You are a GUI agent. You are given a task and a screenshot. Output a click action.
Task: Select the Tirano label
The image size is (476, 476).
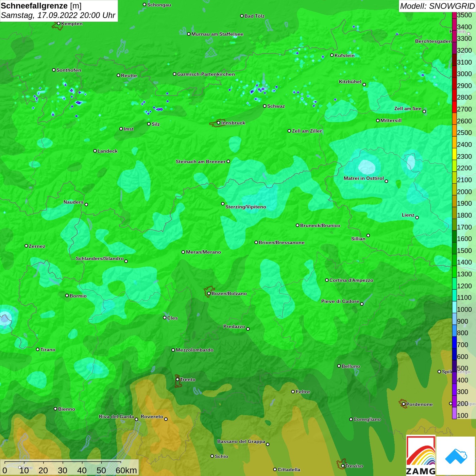(48, 350)
